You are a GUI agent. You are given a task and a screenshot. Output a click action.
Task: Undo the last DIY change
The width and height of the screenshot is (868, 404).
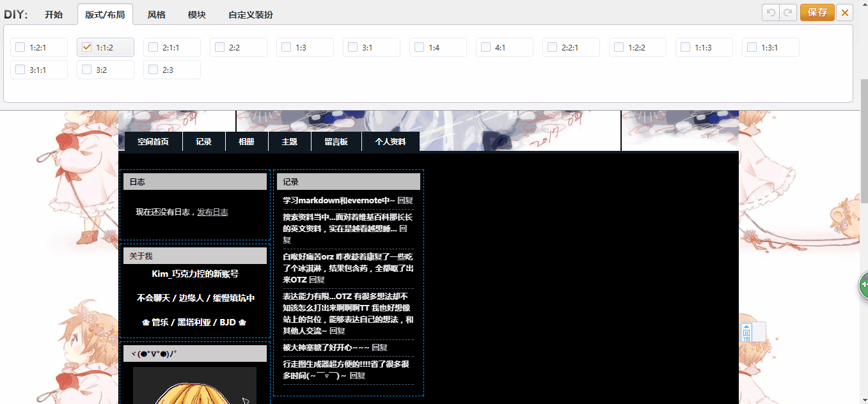pyautogui.click(x=771, y=12)
